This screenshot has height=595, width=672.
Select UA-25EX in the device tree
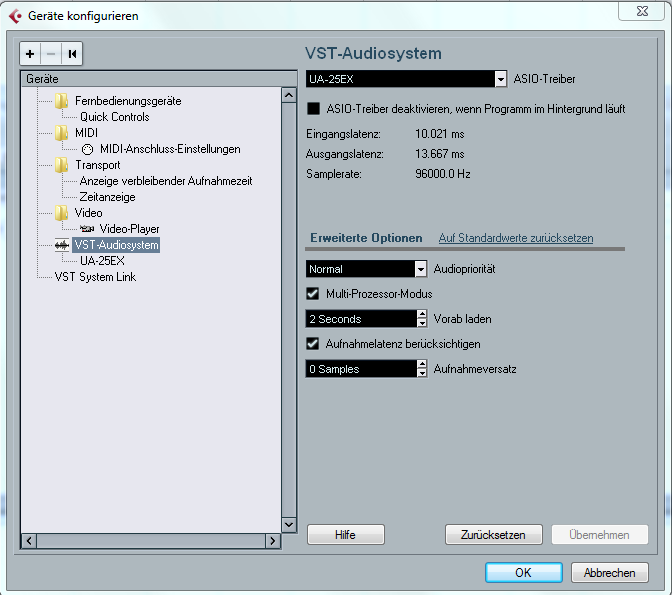102,261
